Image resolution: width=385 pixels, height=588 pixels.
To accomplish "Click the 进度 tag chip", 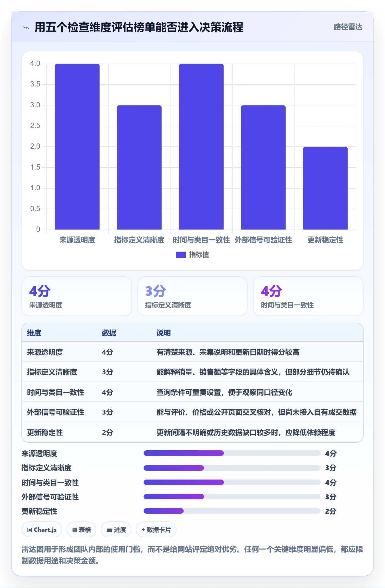I will (116, 530).
